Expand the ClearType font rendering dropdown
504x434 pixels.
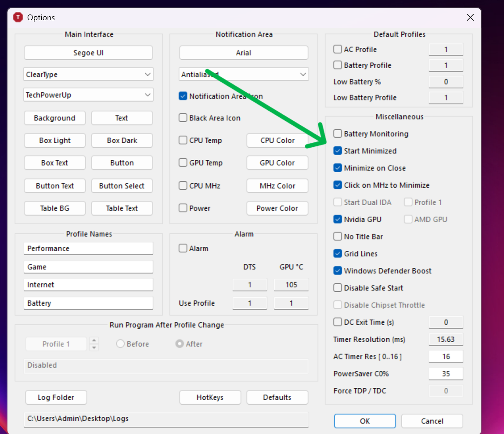[x=88, y=74]
